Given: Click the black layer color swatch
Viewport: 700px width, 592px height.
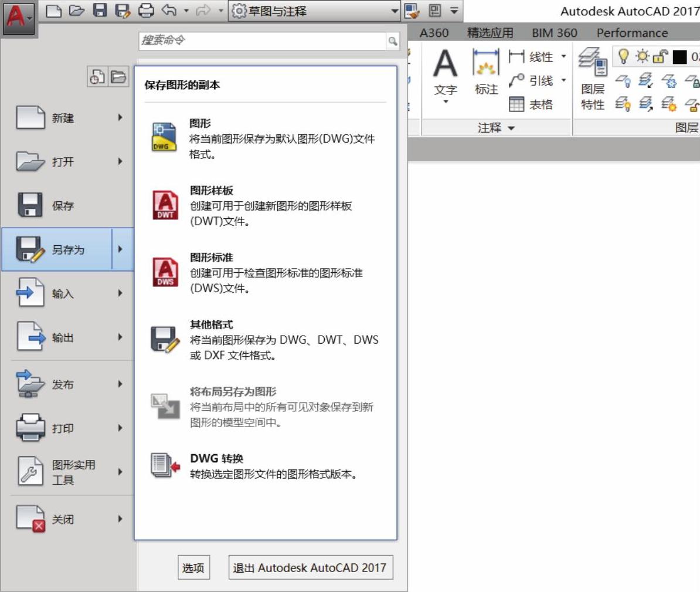Looking at the screenshot, I should [679, 57].
